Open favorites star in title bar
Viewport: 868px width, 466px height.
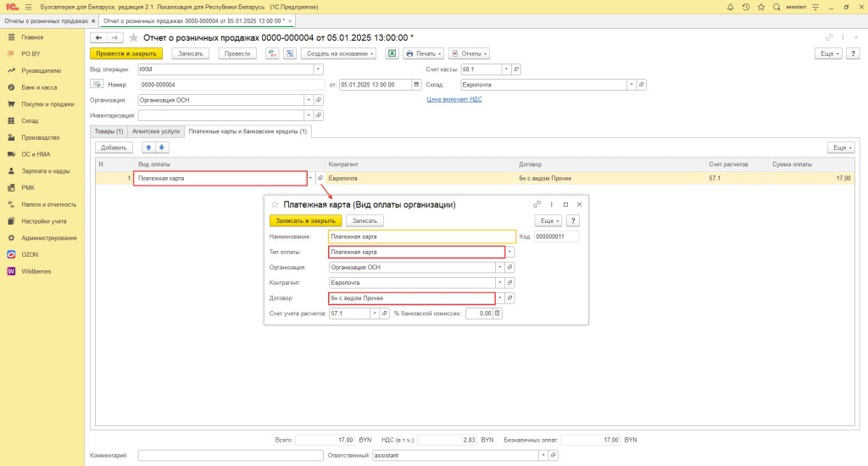click(x=761, y=7)
